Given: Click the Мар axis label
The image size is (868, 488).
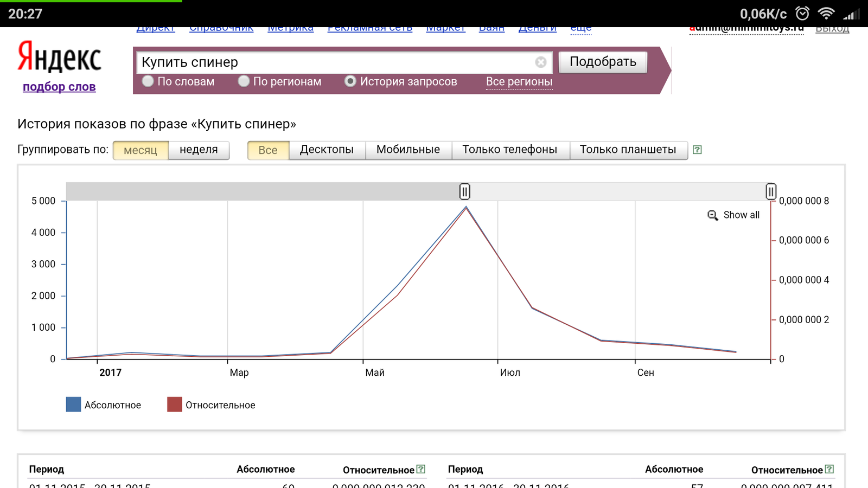Looking at the screenshot, I should 239,373.
